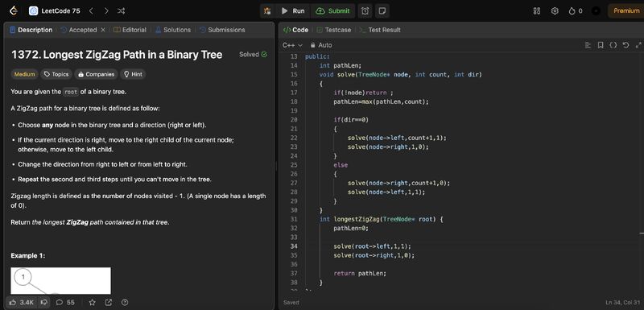Close the Accepted tab
This screenshot has height=310, width=644.
103,30
